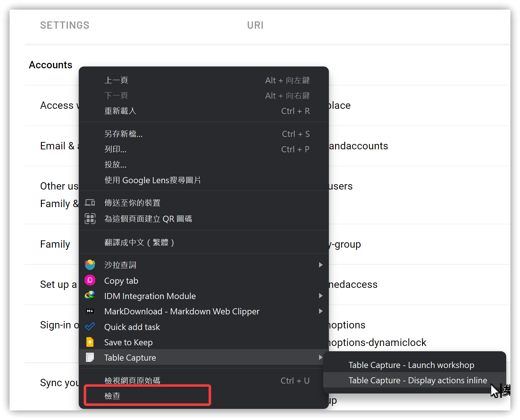The image size is (520, 420).
Task: Click the devices icon beside 傳送至你的裝置
Action: (90, 203)
